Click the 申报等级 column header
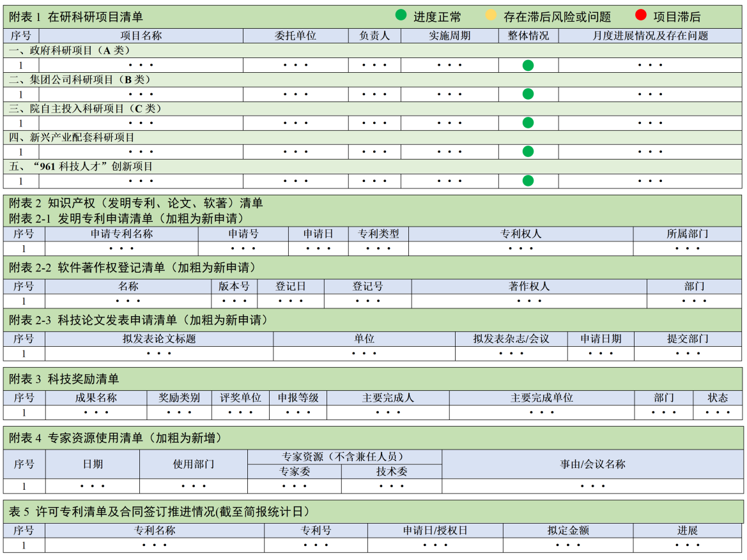 (x=298, y=398)
